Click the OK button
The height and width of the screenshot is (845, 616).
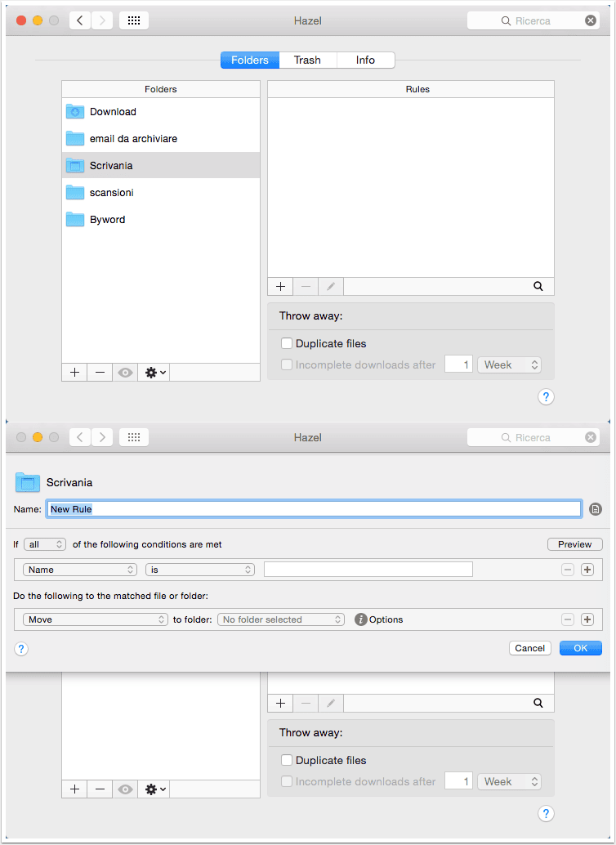point(580,648)
